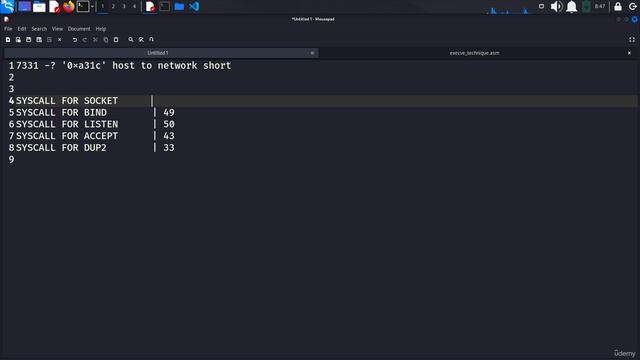This screenshot has width=640, height=360.
Task: Toggle fullscreen with the toolbar icon
Action: (x=632, y=40)
